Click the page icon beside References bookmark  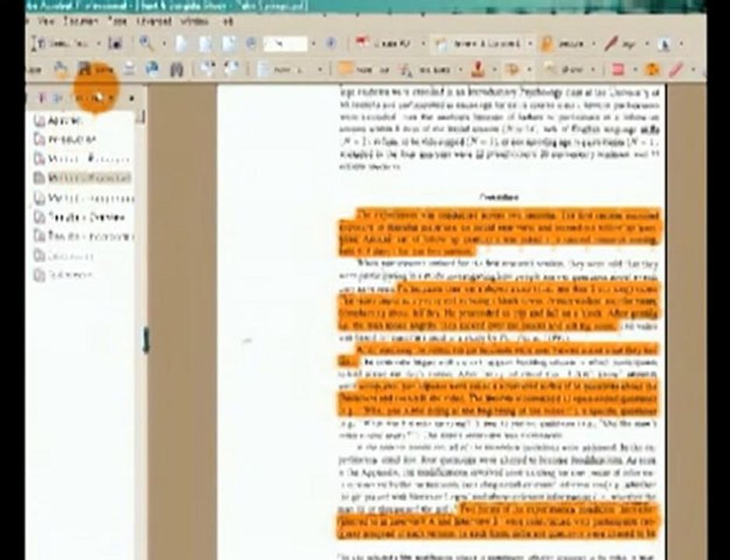tap(40, 275)
